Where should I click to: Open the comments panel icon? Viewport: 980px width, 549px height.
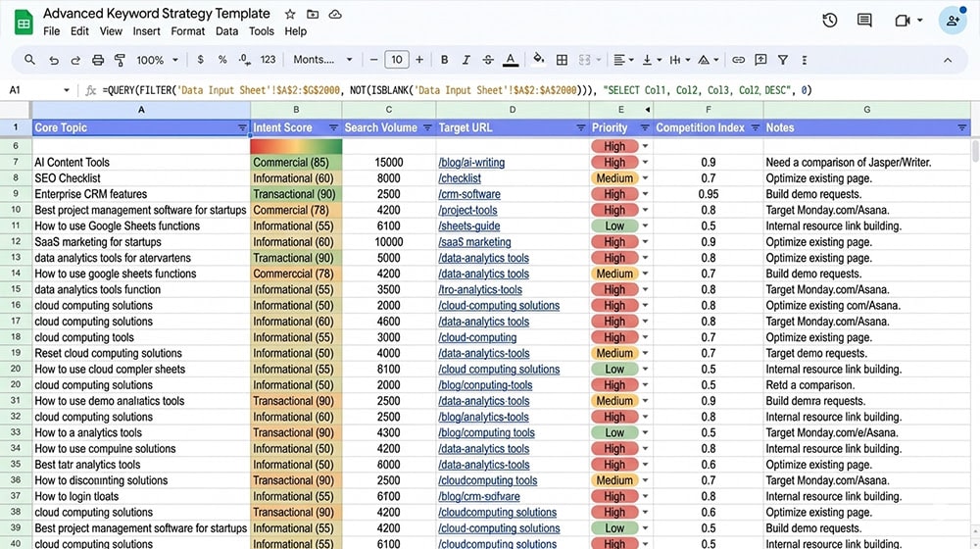[864, 21]
